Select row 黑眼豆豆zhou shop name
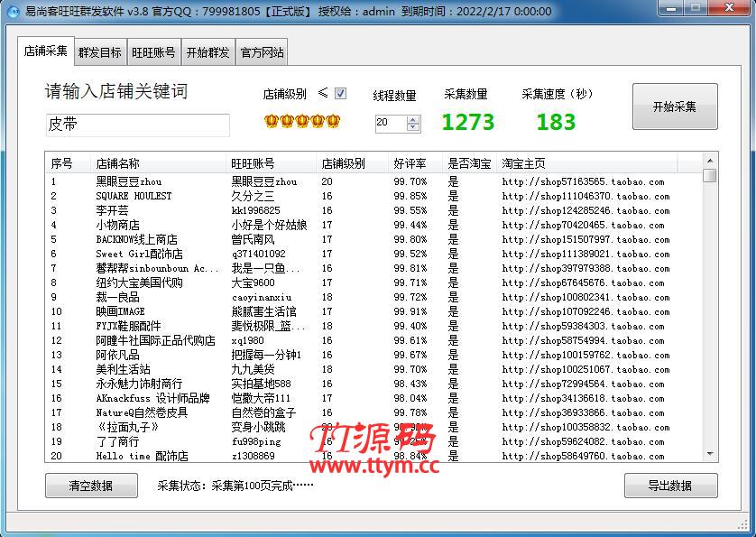 [129, 182]
